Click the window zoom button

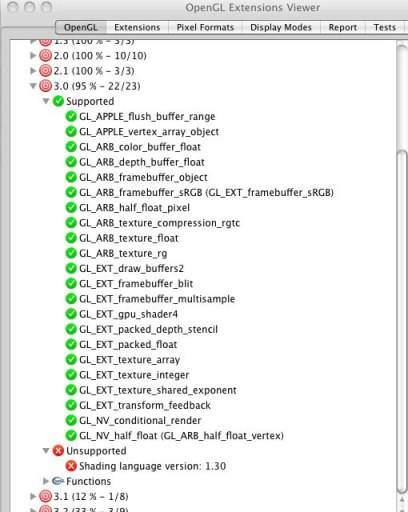click(47, 7)
